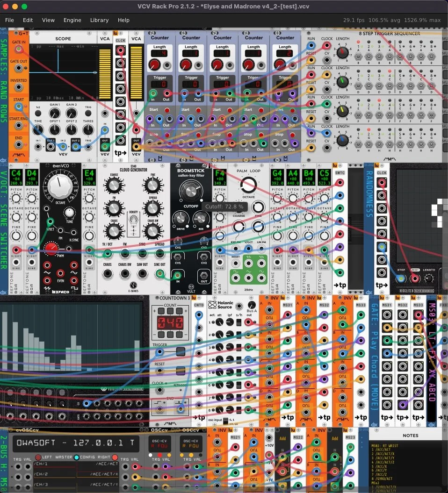The image size is (448, 493).
Task: Click the Palm Loop OCTAVE knob
Action: [248, 185]
